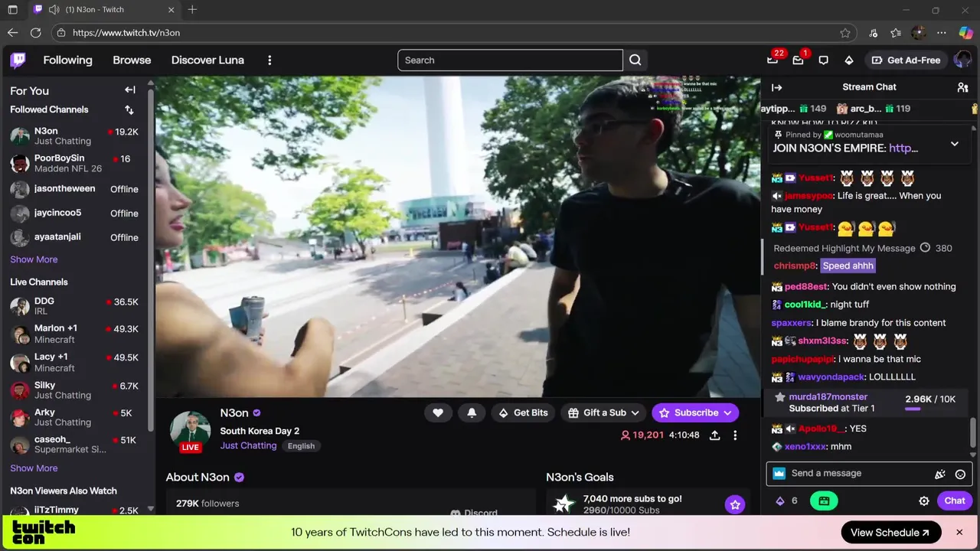Open stream options three-dot menu

coord(735,435)
